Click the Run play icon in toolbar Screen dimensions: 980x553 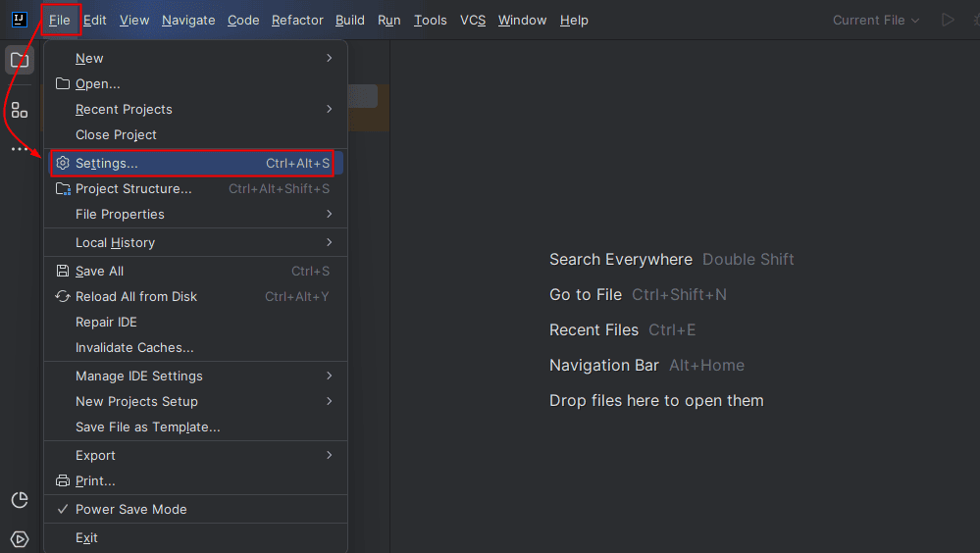(x=947, y=20)
